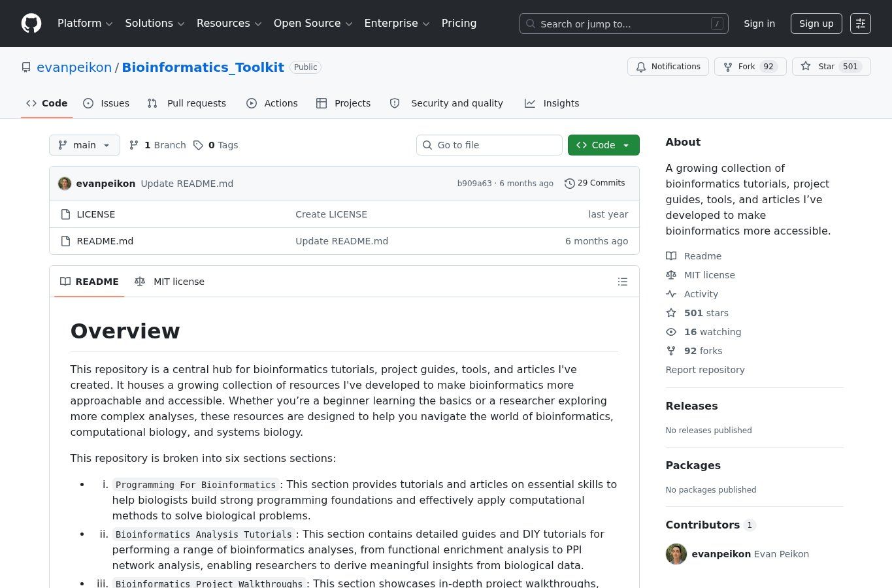
Task: Open the Bioinformatics_Toolkit repository title link
Action: tap(203, 67)
